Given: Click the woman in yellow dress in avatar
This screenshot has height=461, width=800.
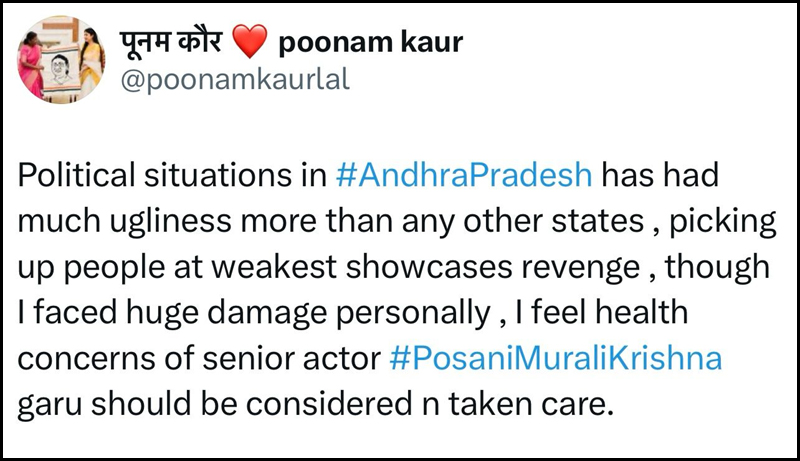Looking at the screenshot, I should pyautogui.click(x=91, y=63).
